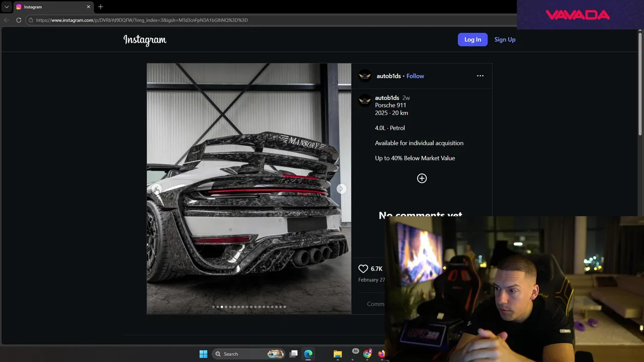This screenshot has height=362, width=644.
Task: Open a new browser tab
Action: (101, 7)
